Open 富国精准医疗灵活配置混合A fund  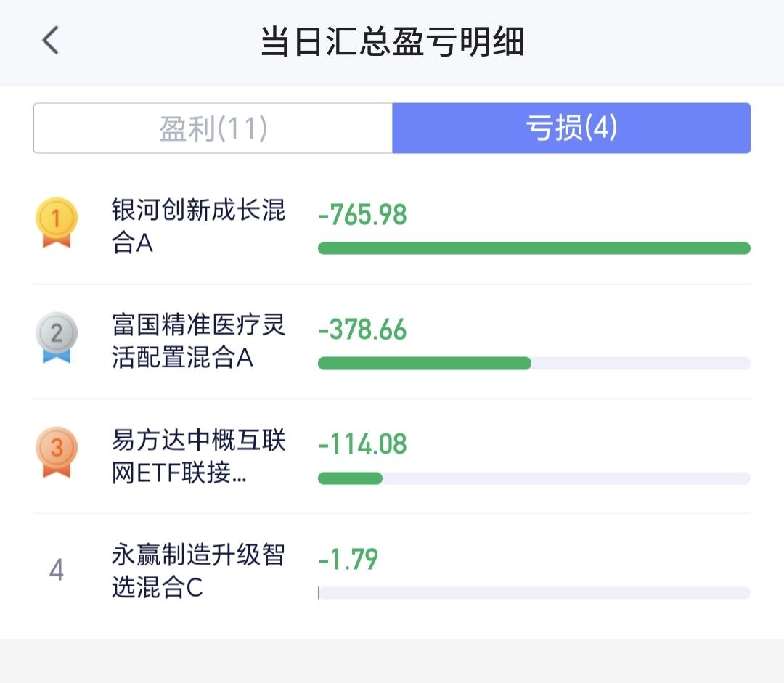(198, 341)
